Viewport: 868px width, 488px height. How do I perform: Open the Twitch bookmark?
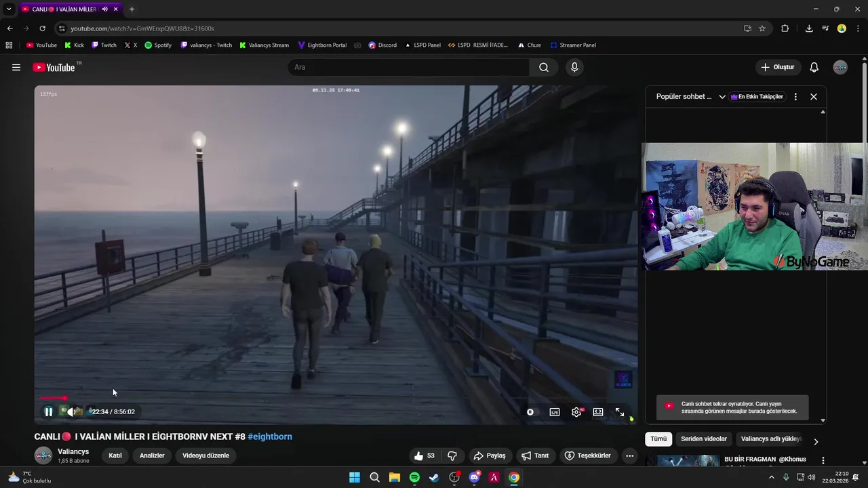pyautogui.click(x=104, y=45)
